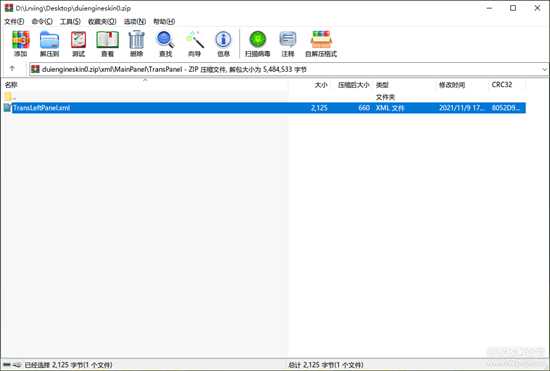Screen dimensions: 550x371
Task: Open the Options (选项) menu
Action: pos(135,21)
